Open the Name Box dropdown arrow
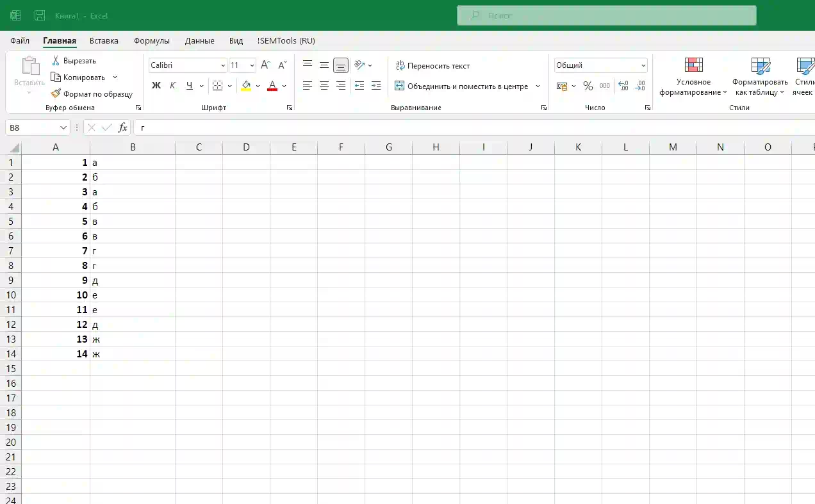Image resolution: width=815 pixels, height=504 pixels. tap(63, 127)
